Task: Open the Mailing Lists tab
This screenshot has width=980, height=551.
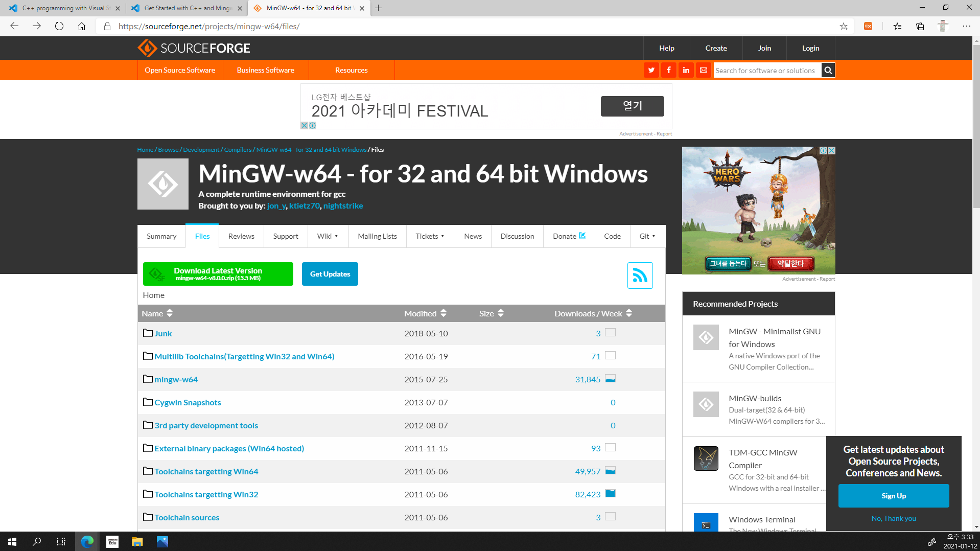Action: point(377,236)
